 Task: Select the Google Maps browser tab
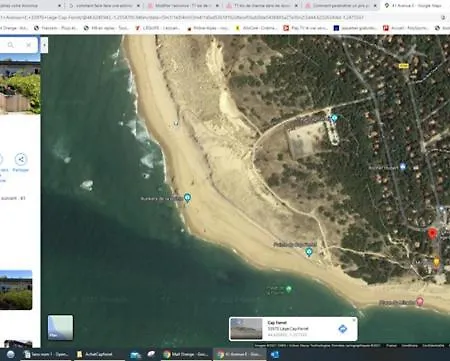pos(415,6)
